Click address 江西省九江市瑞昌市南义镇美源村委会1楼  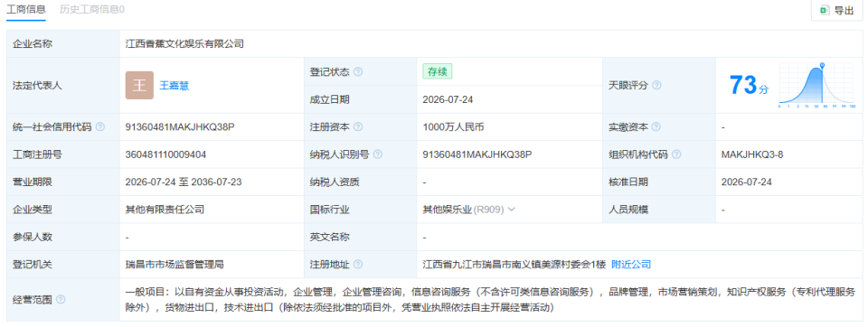(x=514, y=265)
